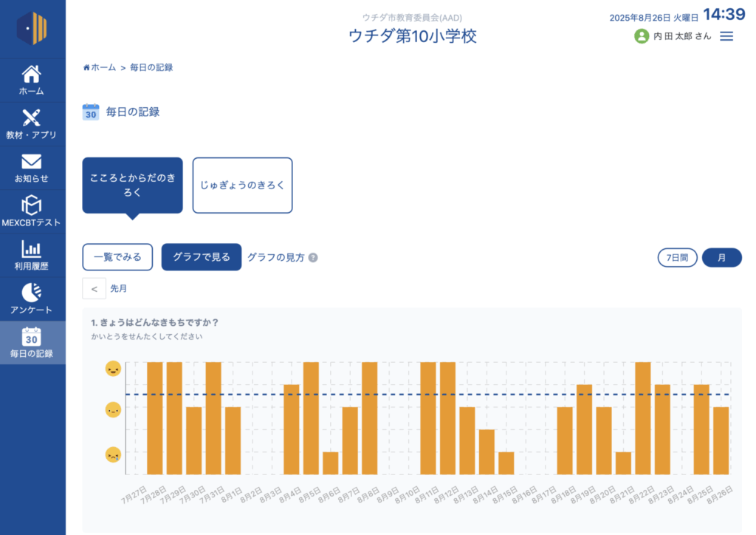
Task: Switch graph range to 月
Action: click(721, 258)
